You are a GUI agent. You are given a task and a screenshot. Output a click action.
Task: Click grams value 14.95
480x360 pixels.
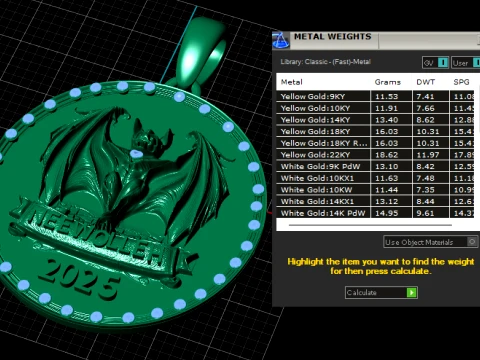387,213
